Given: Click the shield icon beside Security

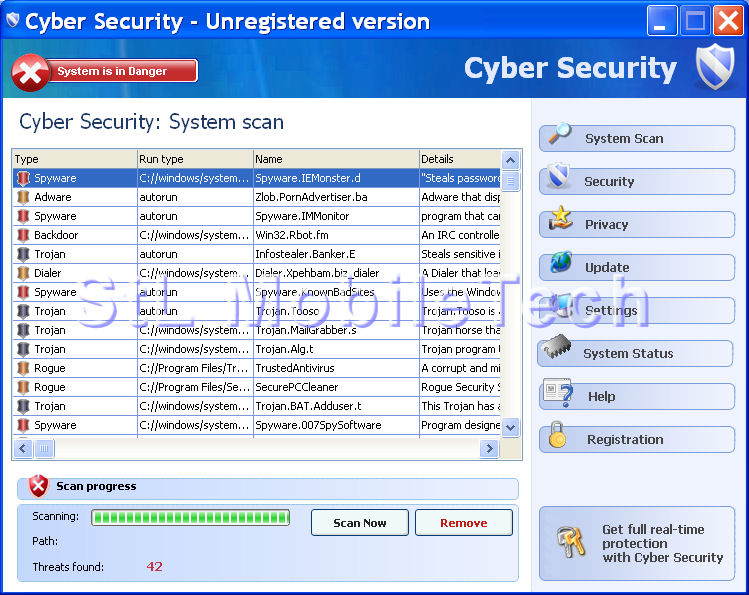Looking at the screenshot, I should click(559, 179).
